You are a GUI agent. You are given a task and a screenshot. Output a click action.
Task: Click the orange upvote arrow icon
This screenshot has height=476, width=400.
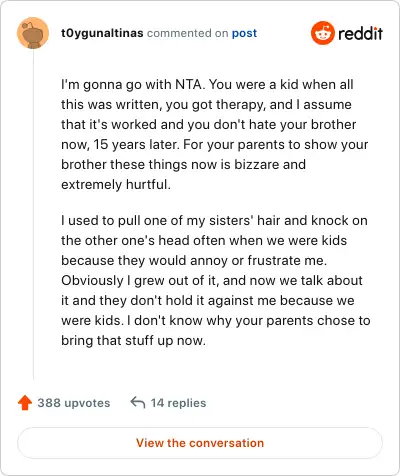(x=25, y=403)
